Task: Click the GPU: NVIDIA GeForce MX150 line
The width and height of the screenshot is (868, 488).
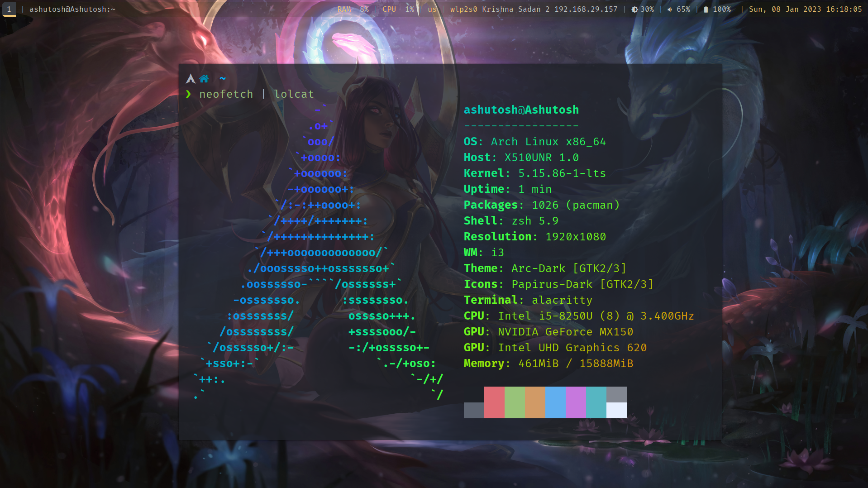Action: coord(548,332)
